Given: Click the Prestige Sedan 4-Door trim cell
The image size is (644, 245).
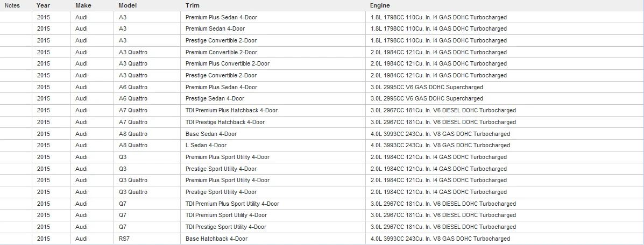Looking at the screenshot, I should [x=215, y=99].
